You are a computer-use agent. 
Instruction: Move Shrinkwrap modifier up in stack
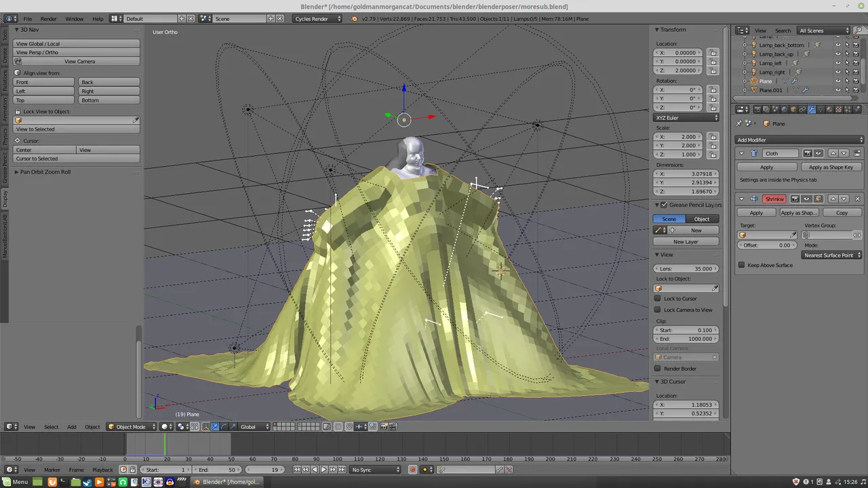[833, 199]
